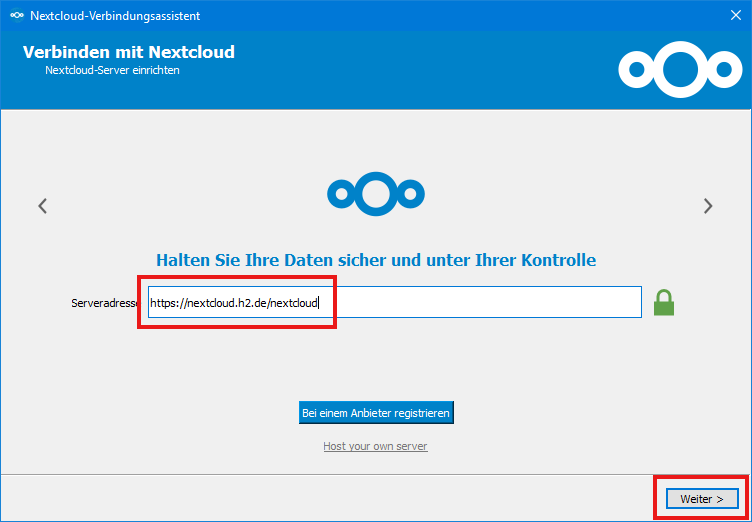Click the green padlock security icon

pos(664,302)
